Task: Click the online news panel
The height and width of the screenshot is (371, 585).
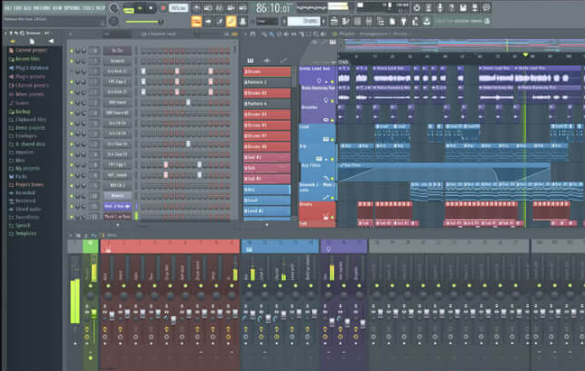Action: 462,21
